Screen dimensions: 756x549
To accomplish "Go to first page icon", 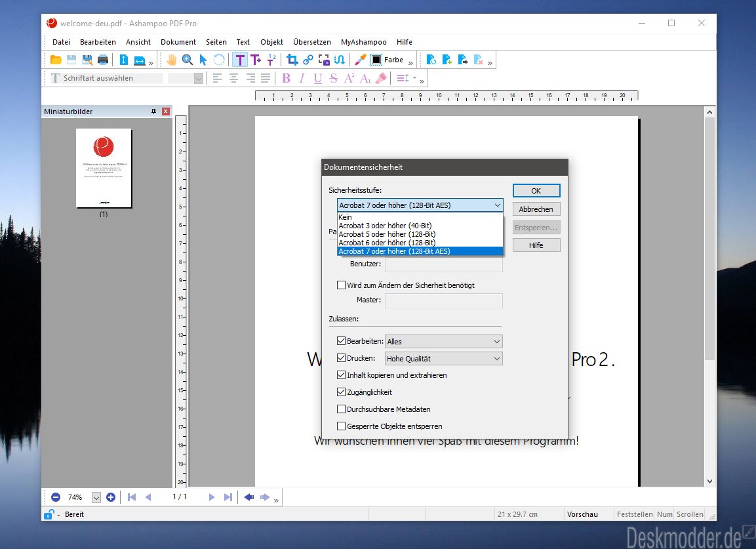I will [x=132, y=497].
